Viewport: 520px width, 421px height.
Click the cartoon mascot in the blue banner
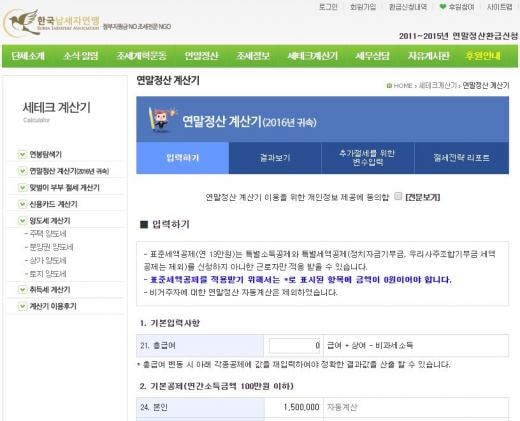coord(161,119)
